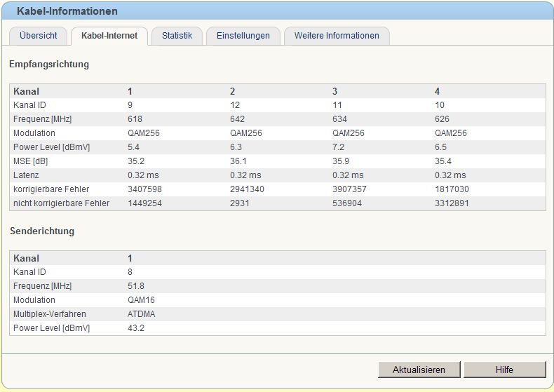Click downstream Kanal ID value 9
The width and height of the screenshot is (554, 392).
pyautogui.click(x=130, y=105)
